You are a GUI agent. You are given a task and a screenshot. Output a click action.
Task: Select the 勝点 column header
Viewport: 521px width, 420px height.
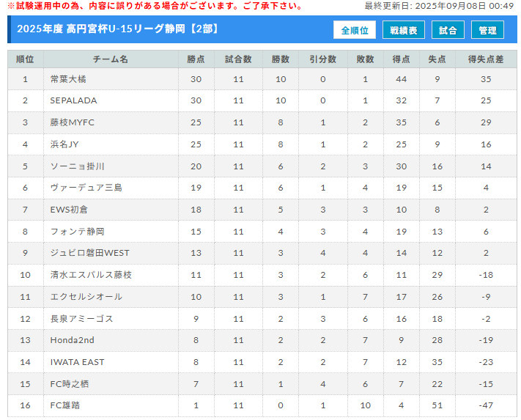click(x=196, y=59)
